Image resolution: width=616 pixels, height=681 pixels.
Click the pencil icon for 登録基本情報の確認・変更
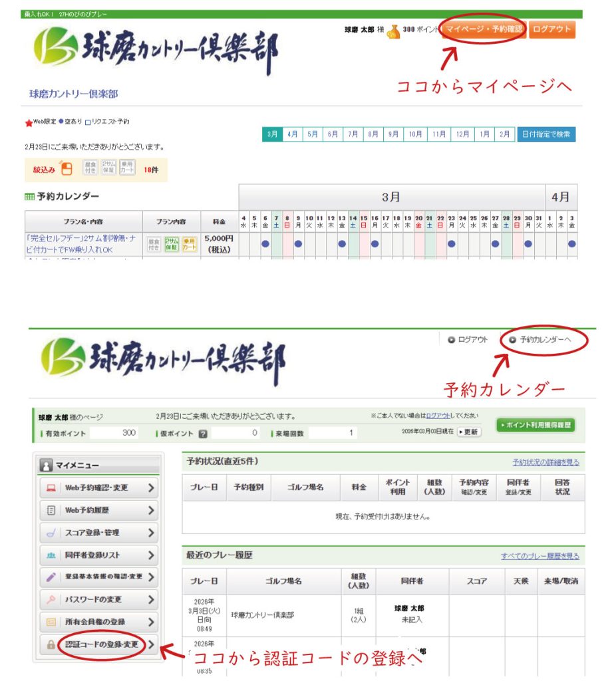[x=51, y=577]
